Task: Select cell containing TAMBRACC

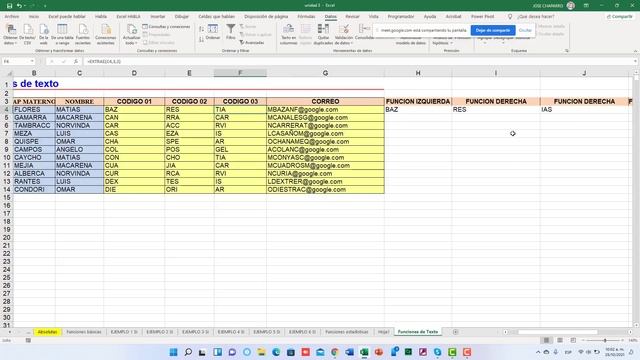Action: pos(34,125)
